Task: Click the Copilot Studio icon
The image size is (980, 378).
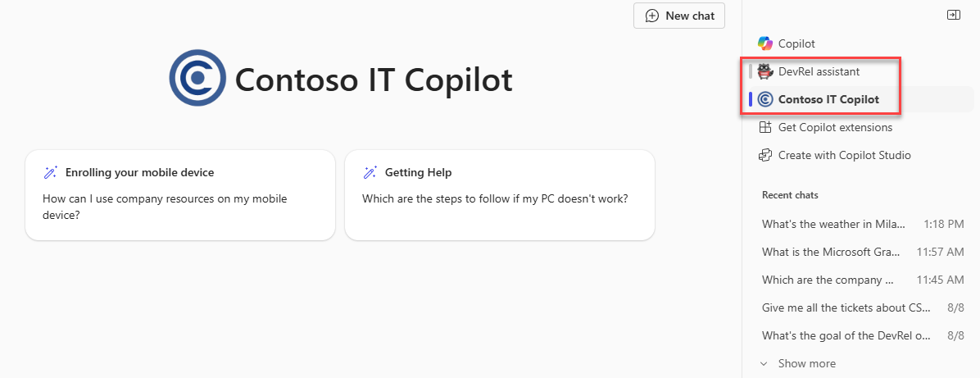Action: coord(765,155)
